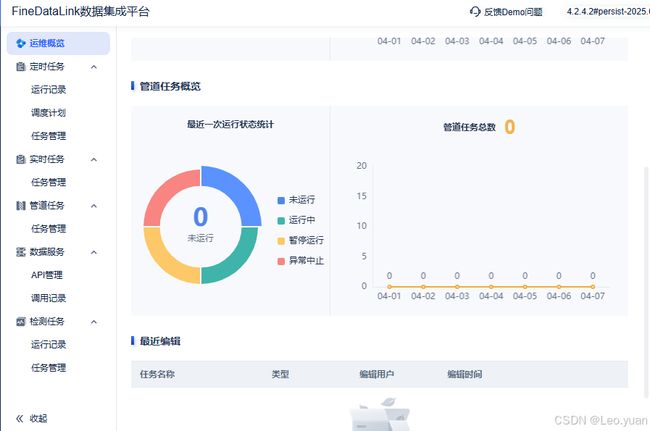Viewport: 650px width, 431px height.
Task: Click the 编辑时间 column header
Action: coord(465,375)
